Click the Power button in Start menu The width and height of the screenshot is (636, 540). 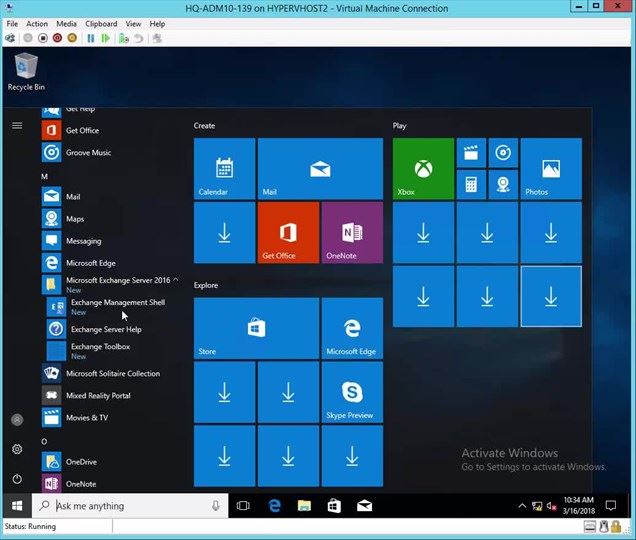pos(17,479)
